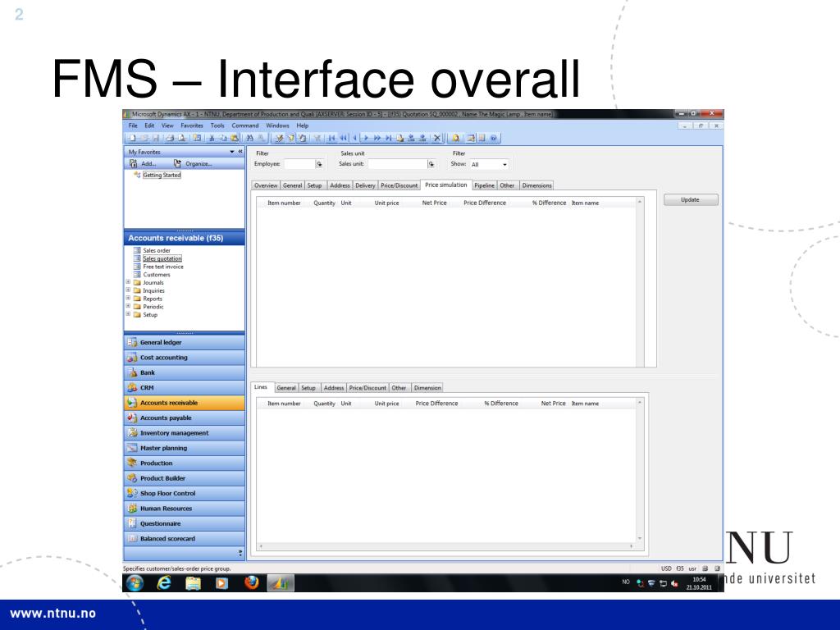Open Human Resources module
The width and height of the screenshot is (840, 630).
(x=185, y=509)
